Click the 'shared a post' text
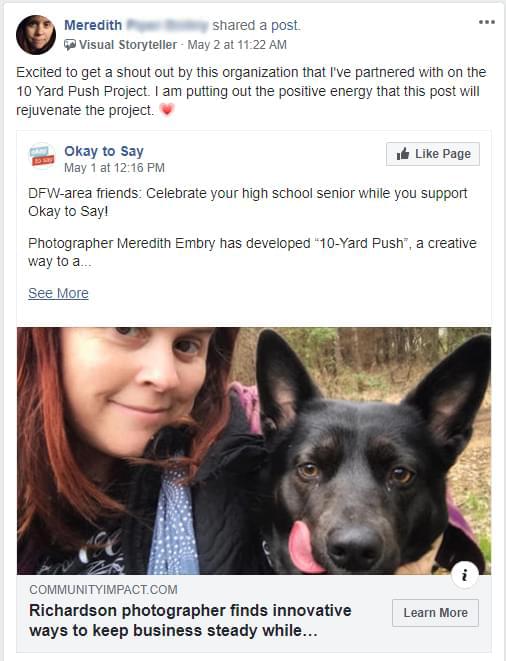 point(256,25)
